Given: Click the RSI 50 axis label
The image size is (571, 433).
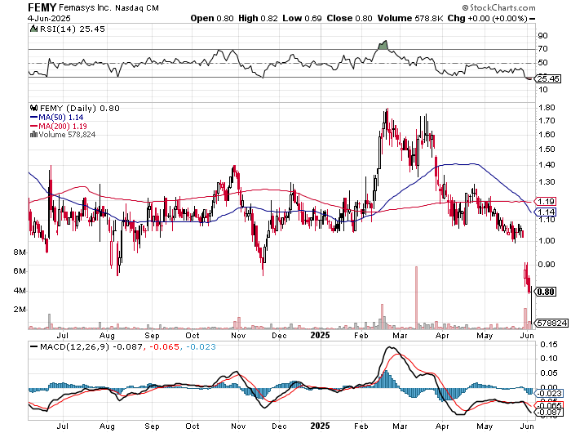Looking at the screenshot, I should tap(543, 63).
